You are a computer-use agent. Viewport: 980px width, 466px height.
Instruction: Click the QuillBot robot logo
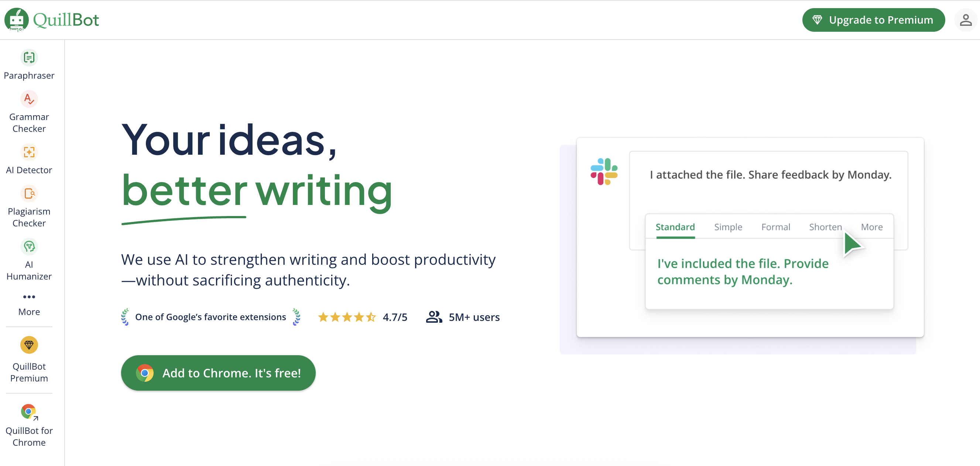[x=16, y=20]
